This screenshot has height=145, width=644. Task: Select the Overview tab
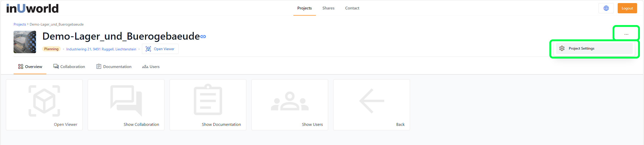point(30,66)
